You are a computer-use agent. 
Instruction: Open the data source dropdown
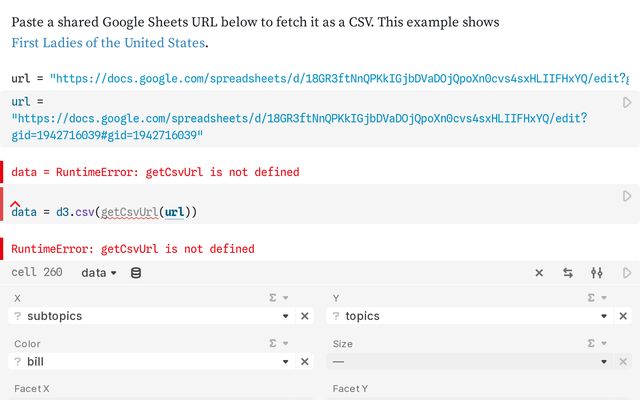pyautogui.click(x=99, y=273)
